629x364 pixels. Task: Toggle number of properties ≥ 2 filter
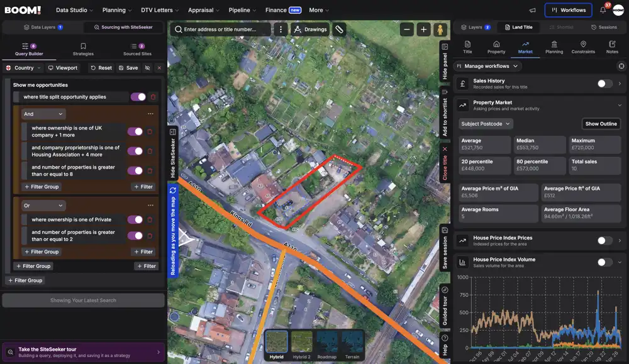135,236
